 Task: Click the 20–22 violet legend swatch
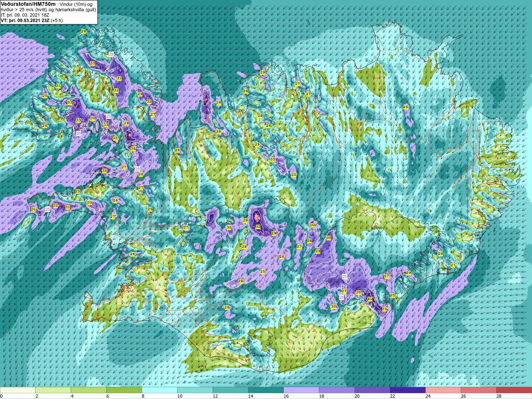(x=372, y=390)
